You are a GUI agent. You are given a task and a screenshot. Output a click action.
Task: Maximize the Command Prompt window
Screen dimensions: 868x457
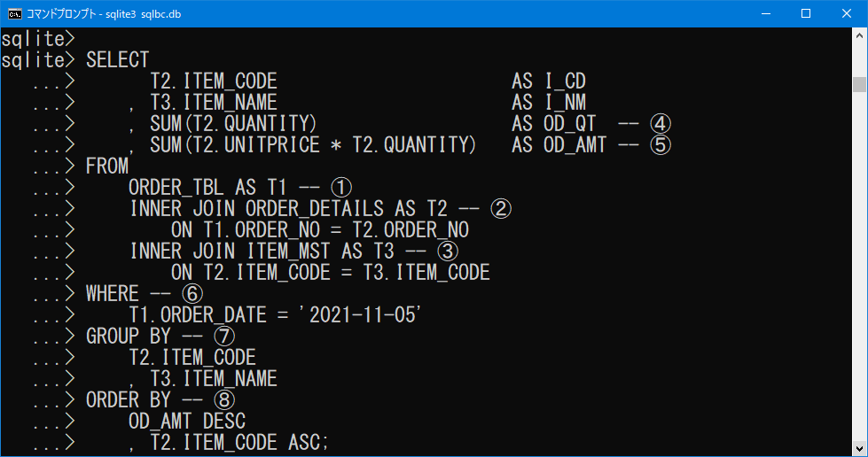pyautogui.click(x=806, y=14)
